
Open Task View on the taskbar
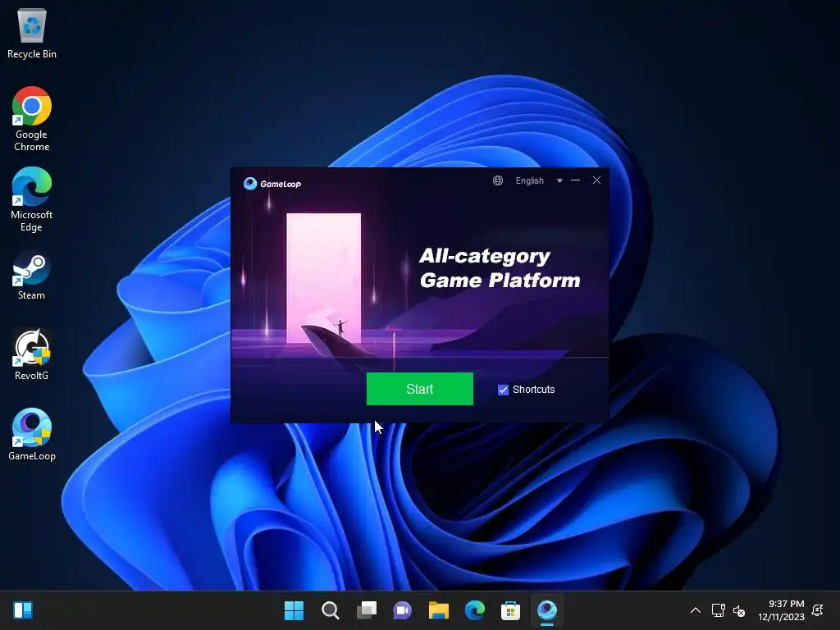tap(367, 610)
